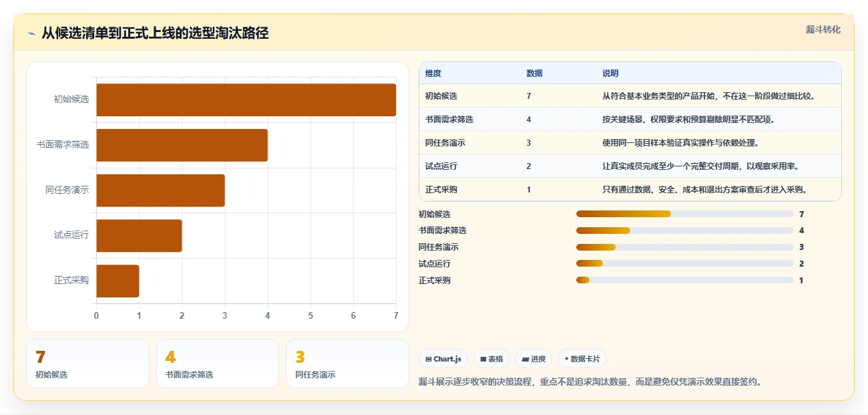Click the 初始候选 progress bar
Viewport: 868px width, 415px height.
coord(684,214)
